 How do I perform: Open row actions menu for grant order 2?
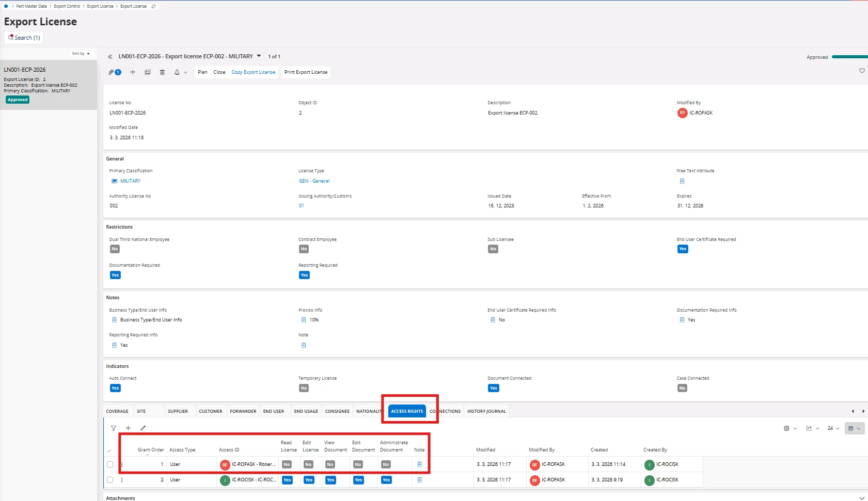click(122, 480)
